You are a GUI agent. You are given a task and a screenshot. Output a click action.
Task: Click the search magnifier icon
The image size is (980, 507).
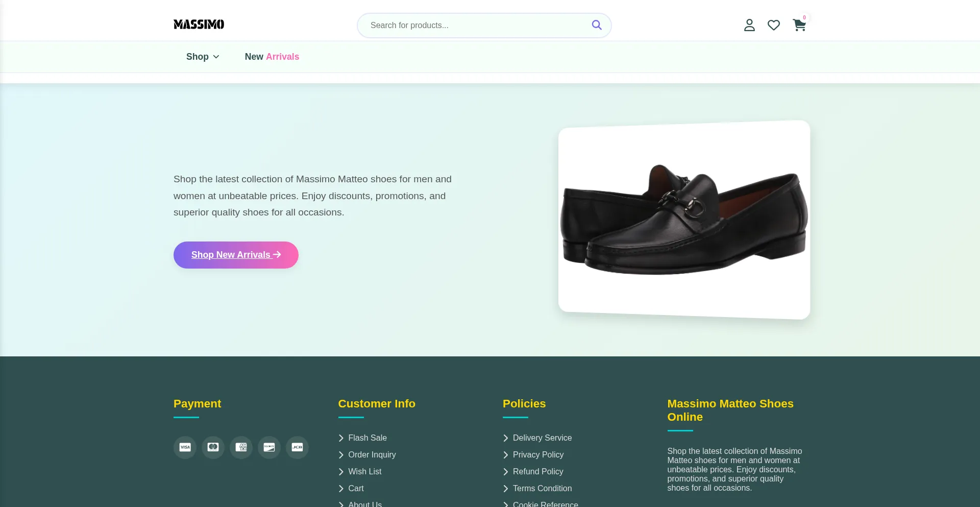pyautogui.click(x=597, y=25)
